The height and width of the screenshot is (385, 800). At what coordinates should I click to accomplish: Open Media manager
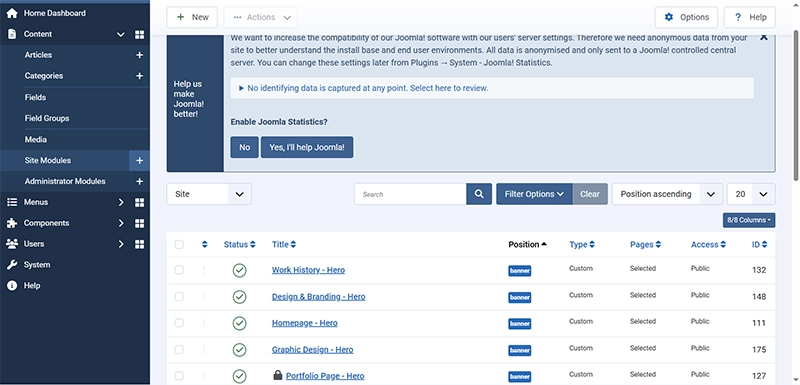coord(36,140)
